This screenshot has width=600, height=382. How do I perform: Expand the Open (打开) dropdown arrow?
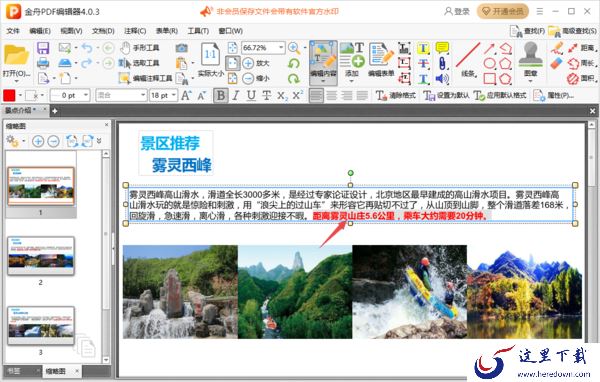pos(16,81)
